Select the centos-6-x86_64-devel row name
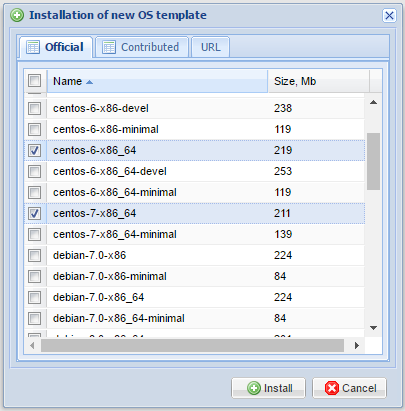 point(110,171)
